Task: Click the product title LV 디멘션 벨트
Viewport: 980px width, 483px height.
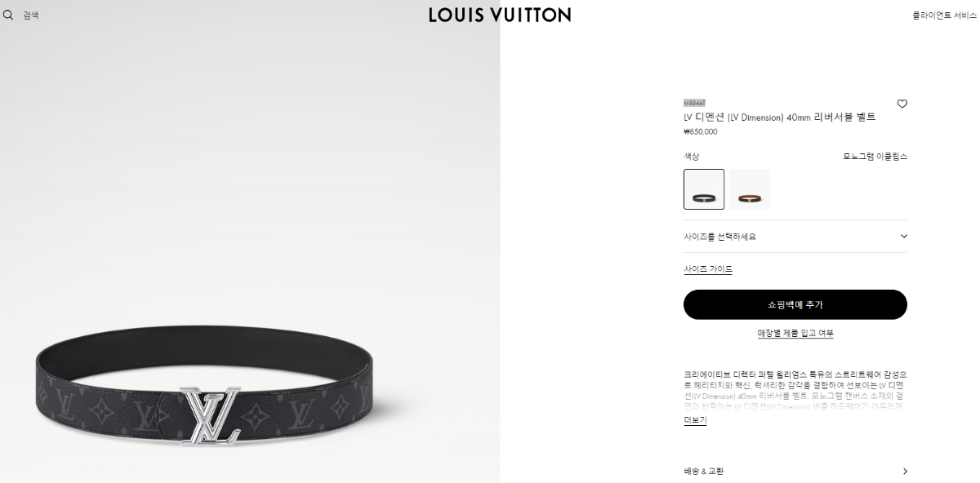Action: (x=779, y=117)
